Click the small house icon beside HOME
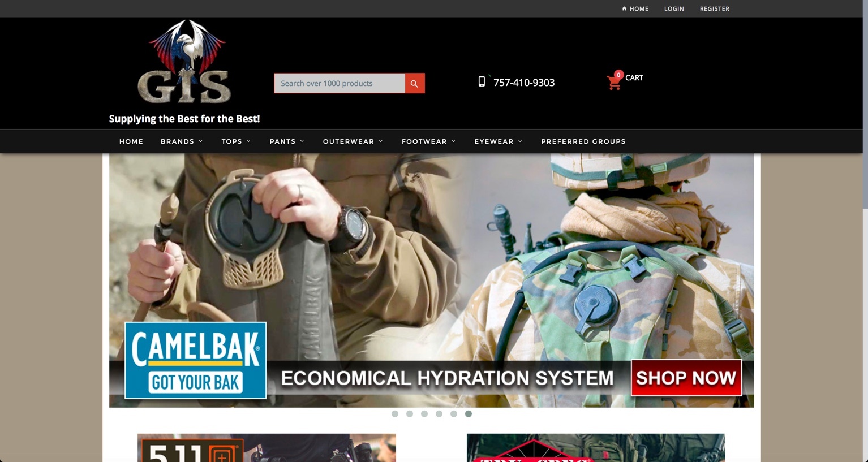Image resolution: width=868 pixels, height=462 pixels. (x=624, y=8)
